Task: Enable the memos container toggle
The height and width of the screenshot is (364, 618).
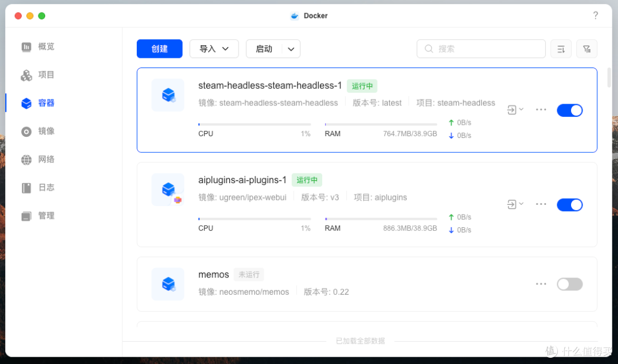Action: click(x=570, y=284)
